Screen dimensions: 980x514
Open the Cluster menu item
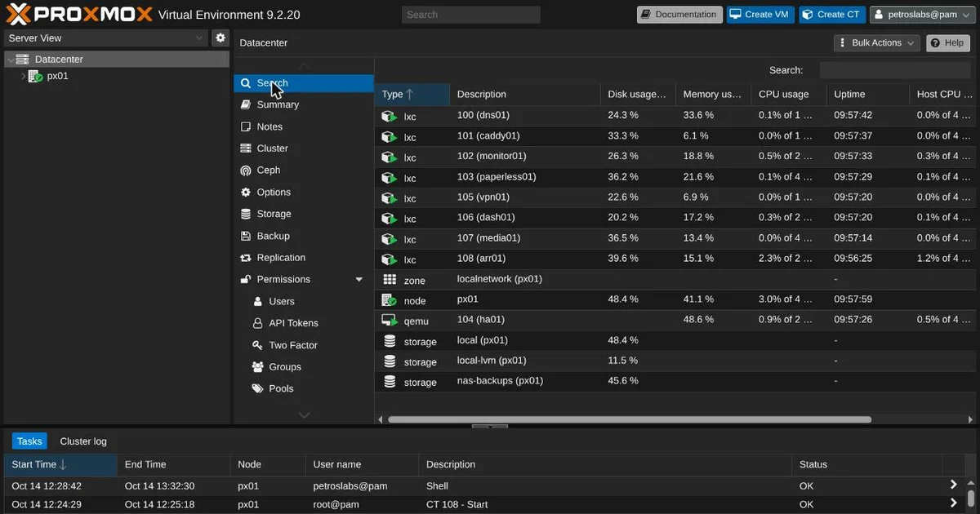pos(304,148)
